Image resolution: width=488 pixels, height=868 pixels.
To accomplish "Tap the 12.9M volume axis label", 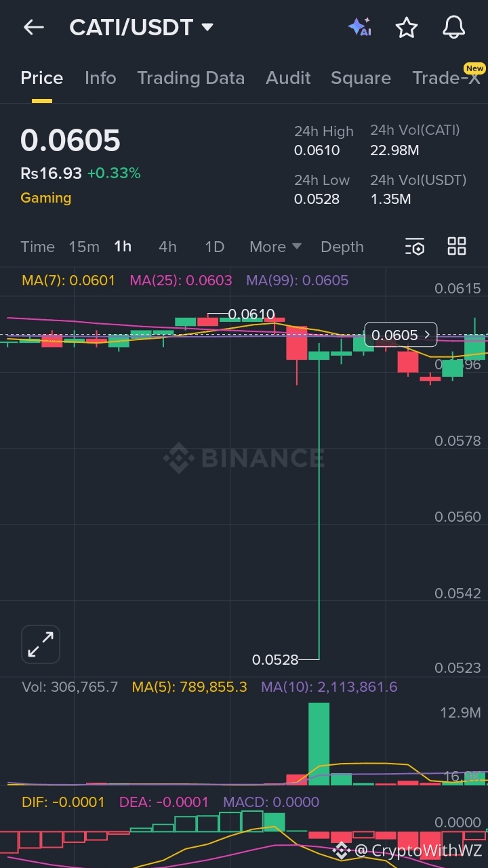I will click(x=461, y=713).
